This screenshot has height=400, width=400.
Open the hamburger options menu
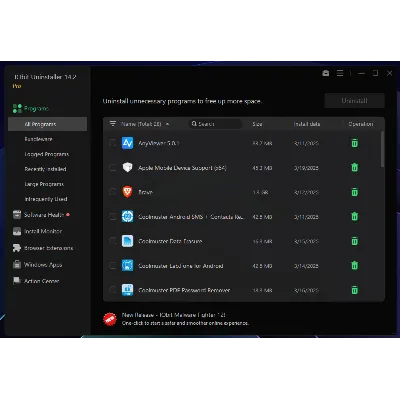pyautogui.click(x=340, y=73)
